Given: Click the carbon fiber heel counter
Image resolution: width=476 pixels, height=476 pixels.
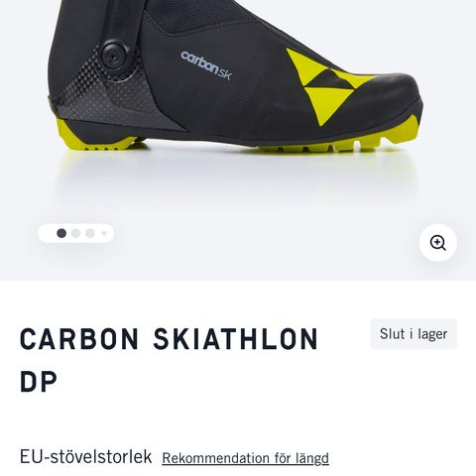Looking at the screenshot, I should point(109,96).
